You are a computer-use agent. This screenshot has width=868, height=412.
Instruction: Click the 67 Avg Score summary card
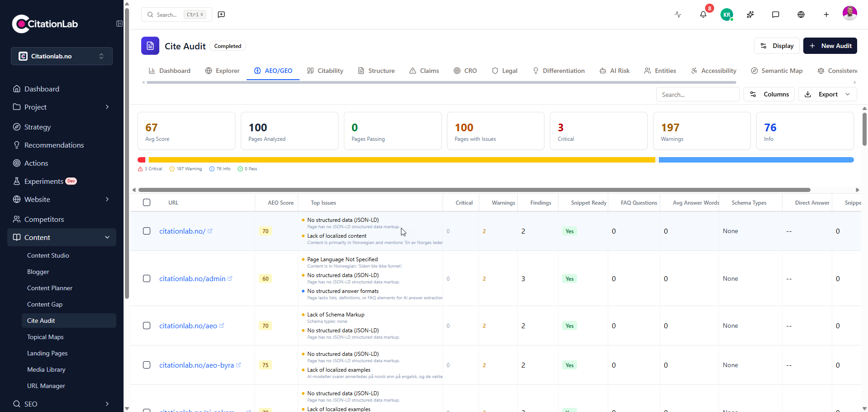pos(186,131)
